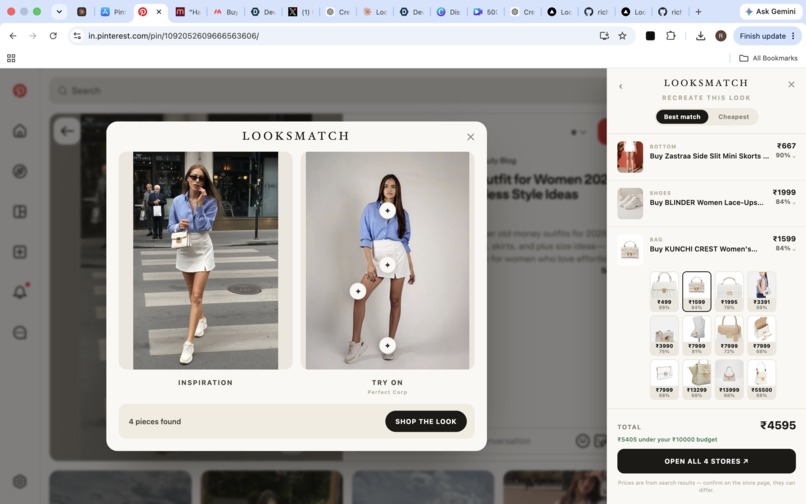Screen dimensions: 806x504
Task: Tap the shirt hotspot on try-on image
Action: [x=388, y=210]
